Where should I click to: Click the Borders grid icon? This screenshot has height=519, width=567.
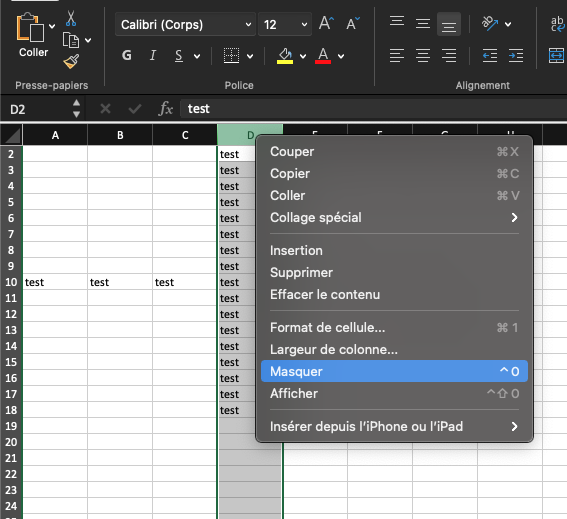click(x=231, y=56)
